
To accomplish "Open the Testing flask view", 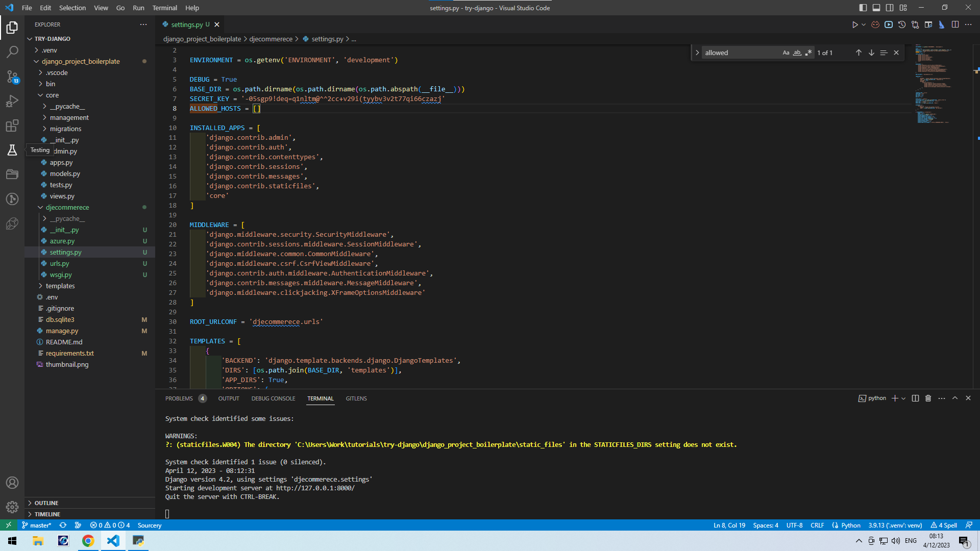I will click(x=12, y=150).
